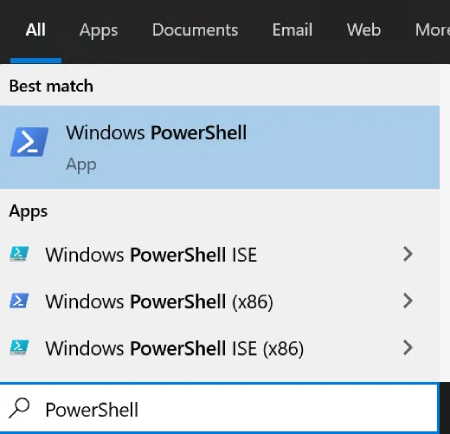Expand options for Windows PowerShell (x86)
This screenshot has width=450, height=434.
tap(408, 301)
